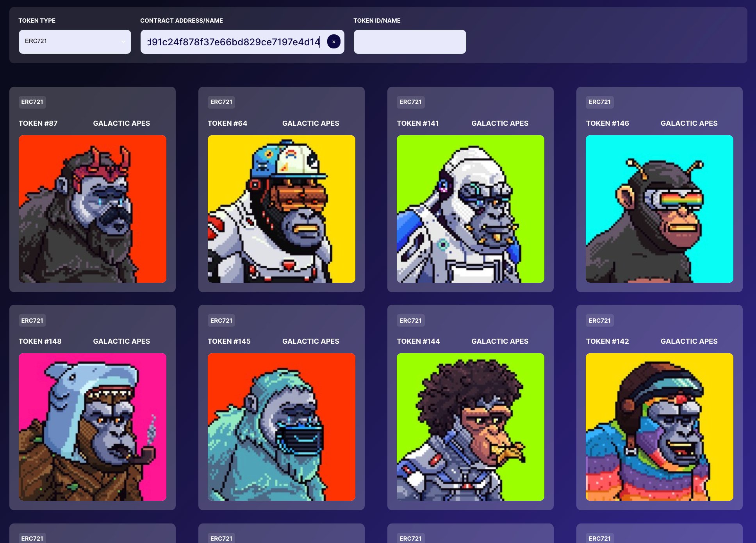Clear the contract address field

pos(333,41)
